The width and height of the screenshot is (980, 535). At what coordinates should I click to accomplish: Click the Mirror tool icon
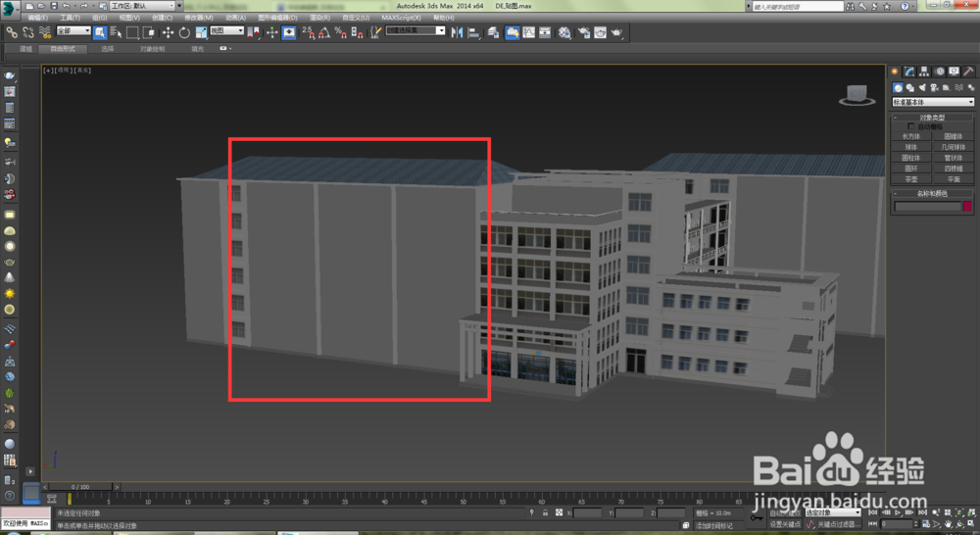pos(457,32)
